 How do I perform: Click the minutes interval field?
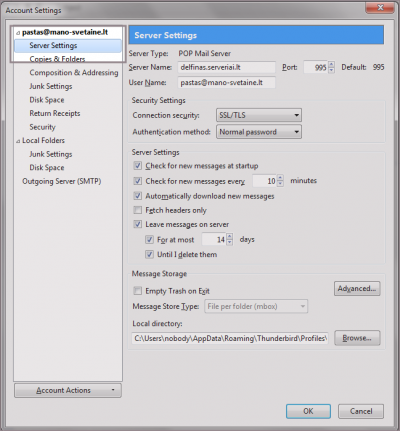point(265,181)
